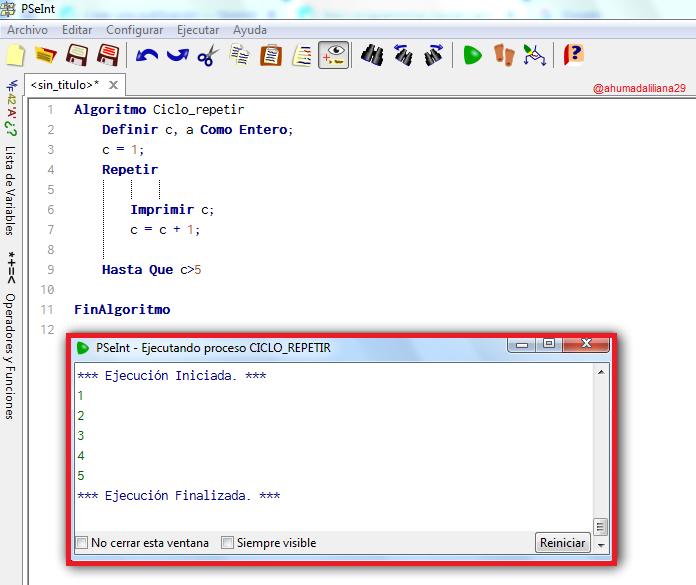The width and height of the screenshot is (696, 585).
Task: Open the Ejecutar menu
Action: pos(198,30)
